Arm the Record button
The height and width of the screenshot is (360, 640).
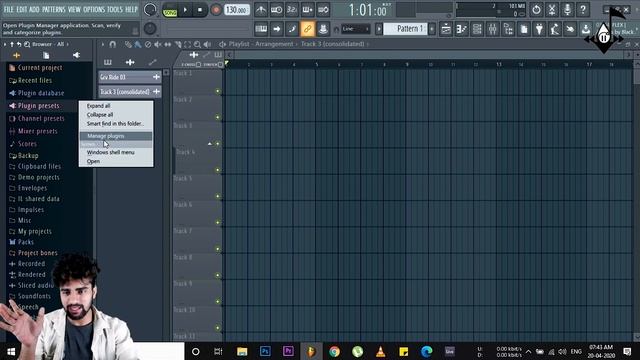pyautogui.click(x=216, y=10)
